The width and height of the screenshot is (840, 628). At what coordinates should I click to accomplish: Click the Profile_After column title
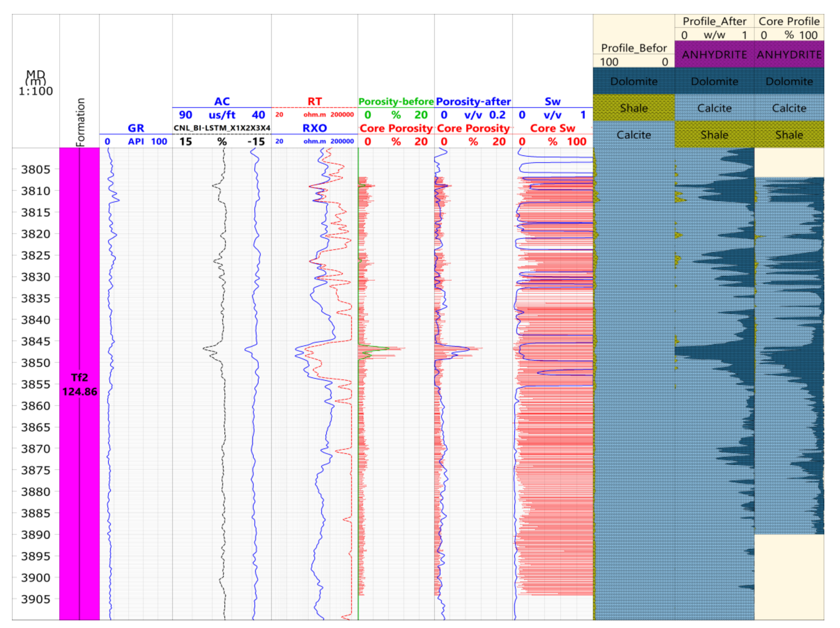tap(714, 21)
